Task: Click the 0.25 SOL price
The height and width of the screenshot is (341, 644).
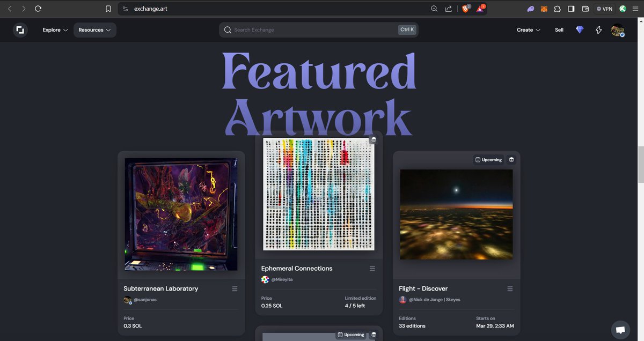Action: click(272, 306)
